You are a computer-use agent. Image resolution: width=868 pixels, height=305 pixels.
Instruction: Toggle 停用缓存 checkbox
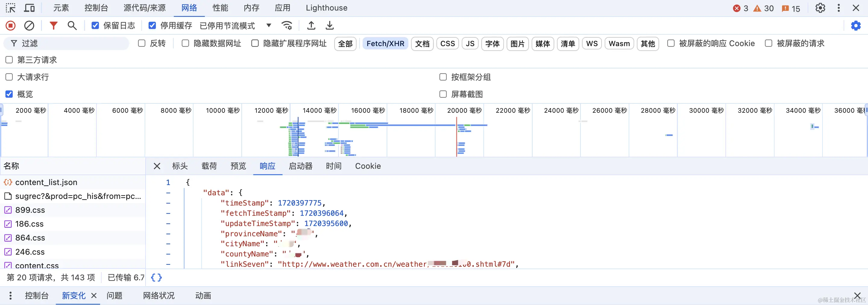152,26
